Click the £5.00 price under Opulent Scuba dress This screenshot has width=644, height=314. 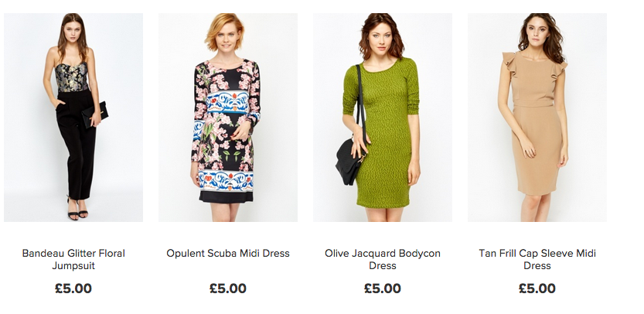[228, 288]
